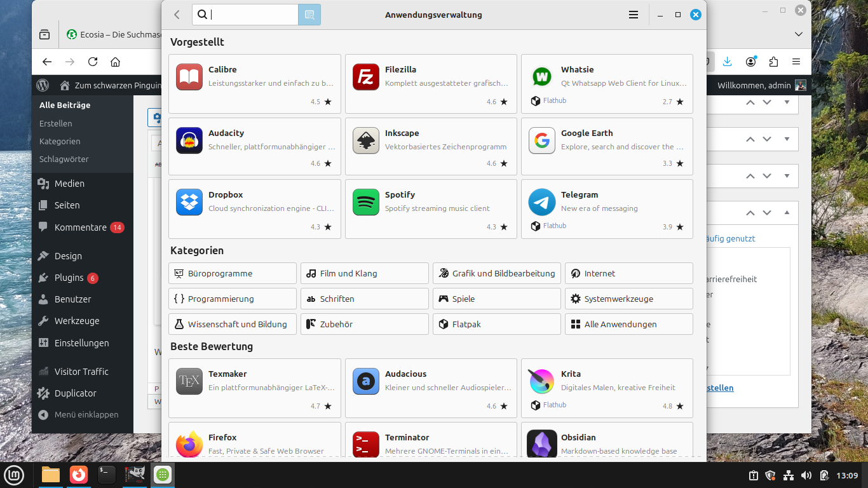Open the Terminator app icon

coord(365,444)
